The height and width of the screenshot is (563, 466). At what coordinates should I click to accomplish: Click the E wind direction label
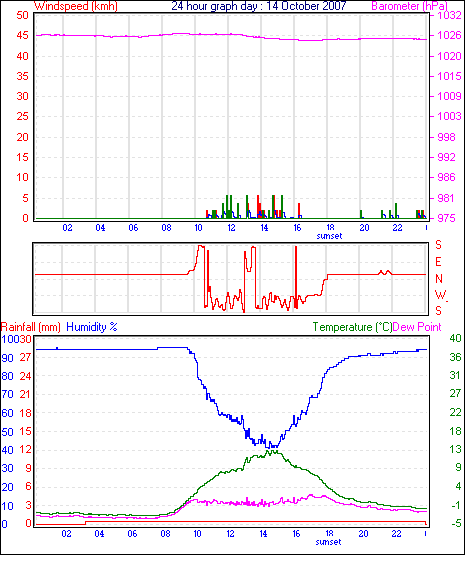(438, 262)
